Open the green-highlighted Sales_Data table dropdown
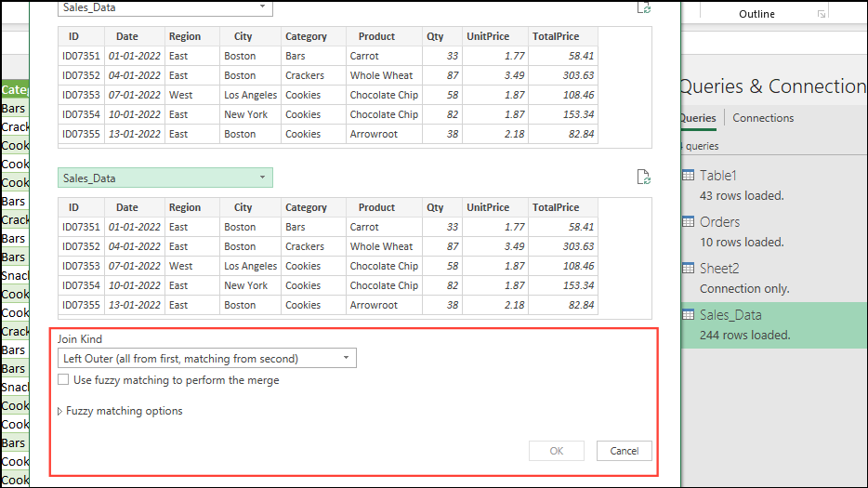868x488 pixels. pos(165,178)
